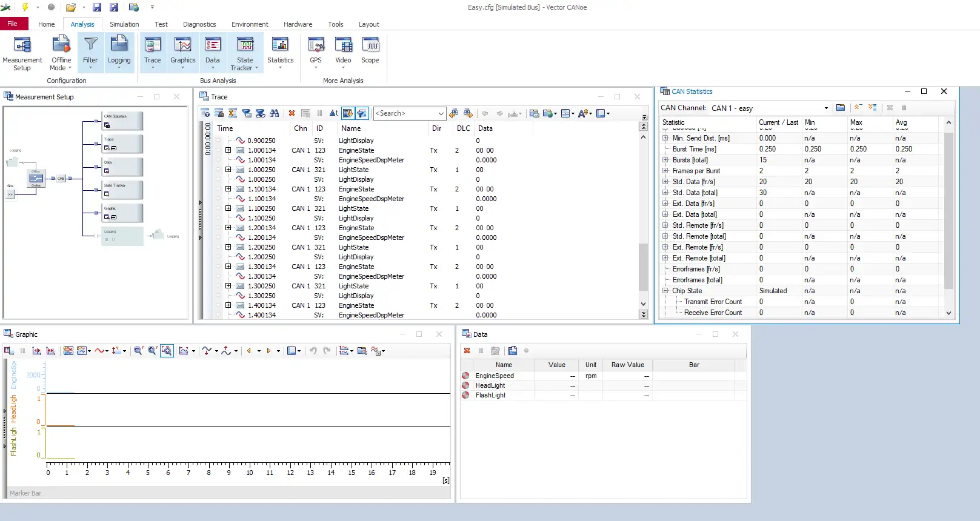Toggle the highlighted filter button in Trace toolbar

pyautogui.click(x=362, y=113)
